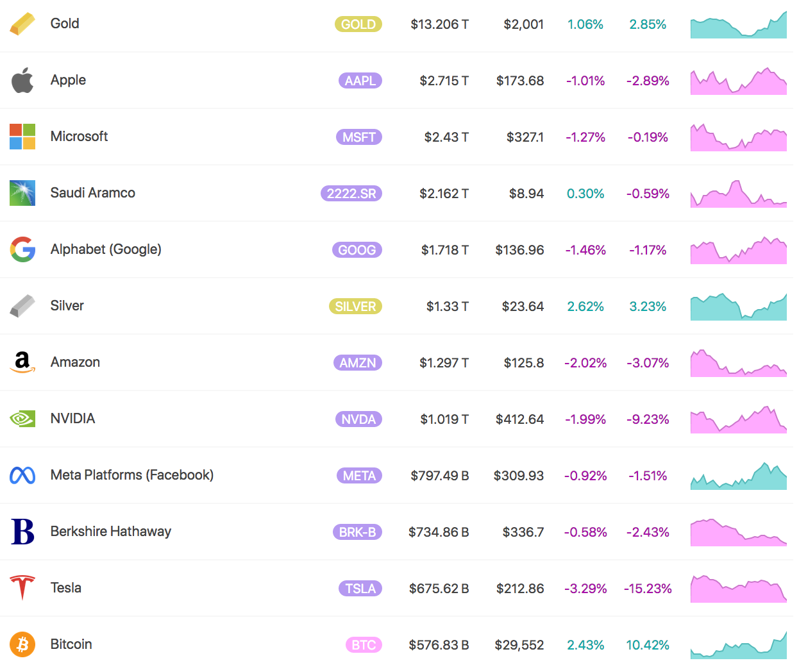Open the Gold asset page link
This screenshot has height=672, width=799.
pos(65,24)
